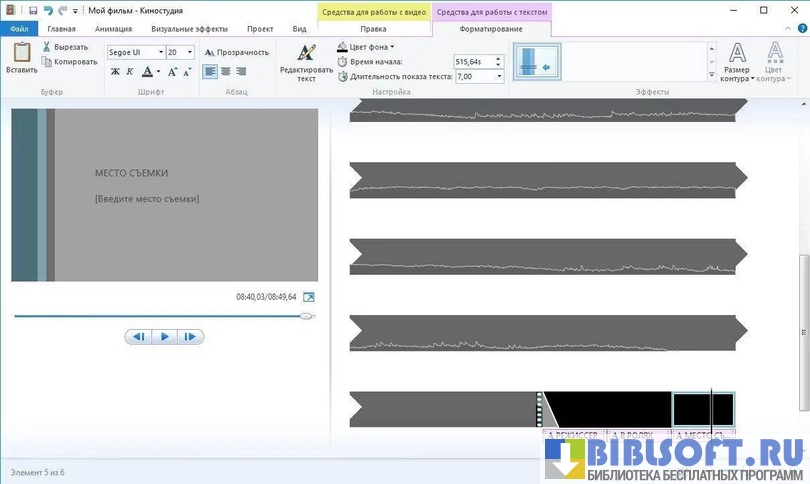810x484 pixels.
Task: Step to the next frame in the preview
Action: point(190,337)
